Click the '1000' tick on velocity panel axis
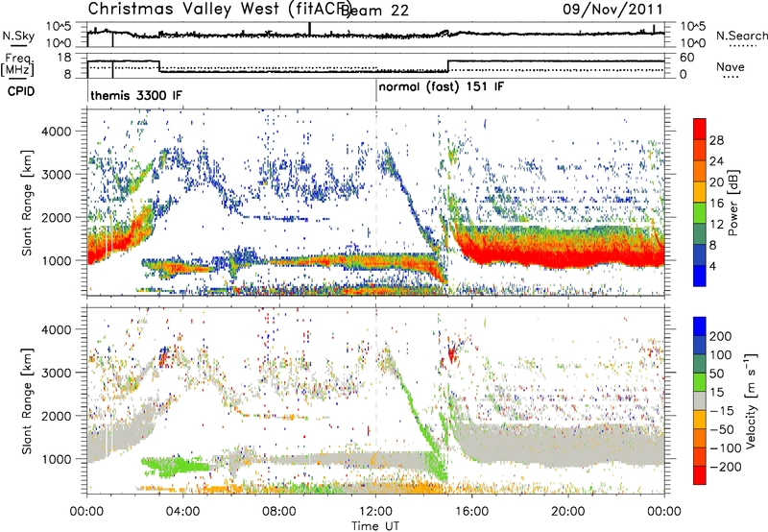 coord(56,459)
